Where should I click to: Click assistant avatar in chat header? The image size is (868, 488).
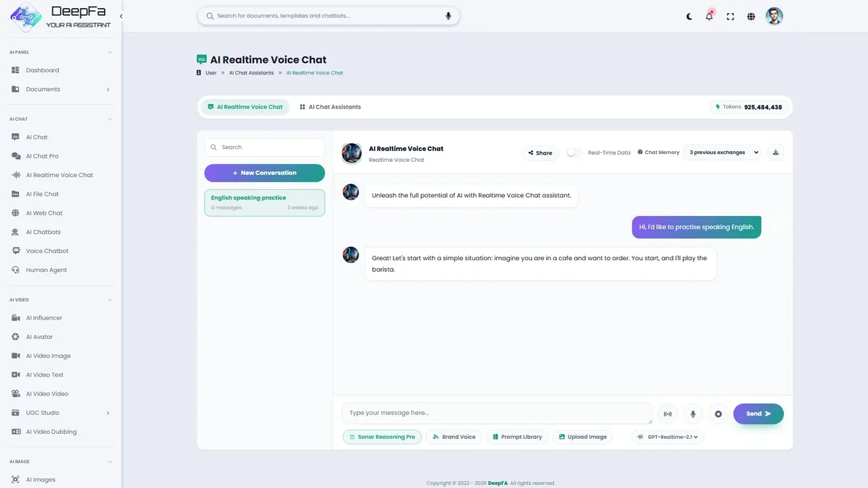[352, 153]
